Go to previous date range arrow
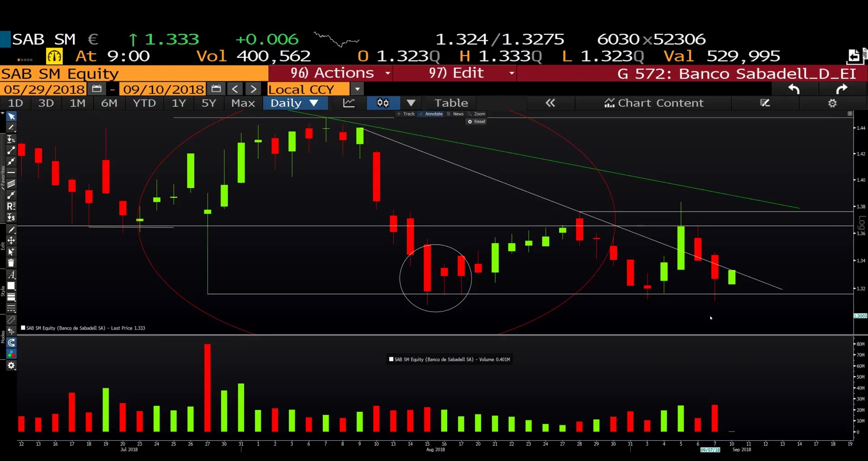 tap(235, 89)
